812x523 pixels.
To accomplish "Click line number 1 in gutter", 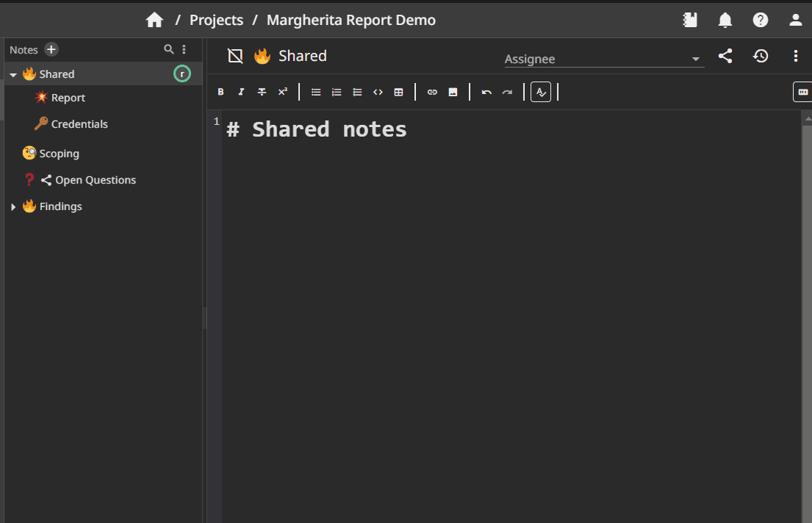I will click(217, 121).
